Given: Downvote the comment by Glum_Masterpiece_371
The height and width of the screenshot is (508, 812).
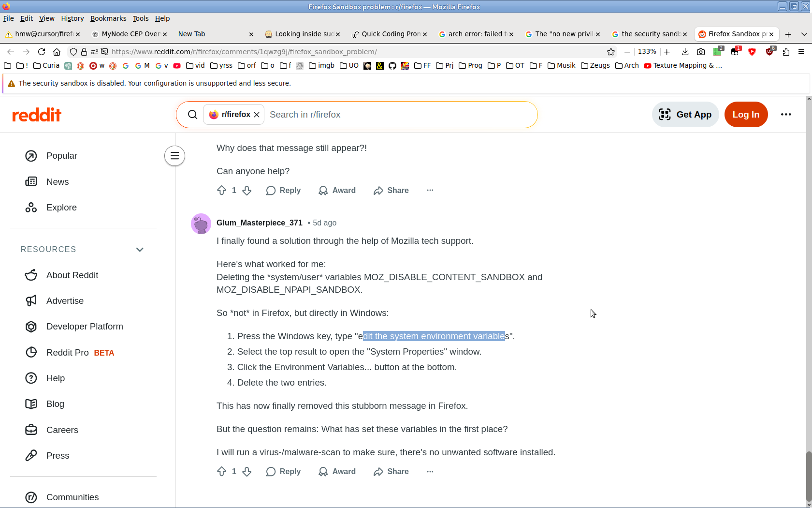Looking at the screenshot, I should pos(247,472).
